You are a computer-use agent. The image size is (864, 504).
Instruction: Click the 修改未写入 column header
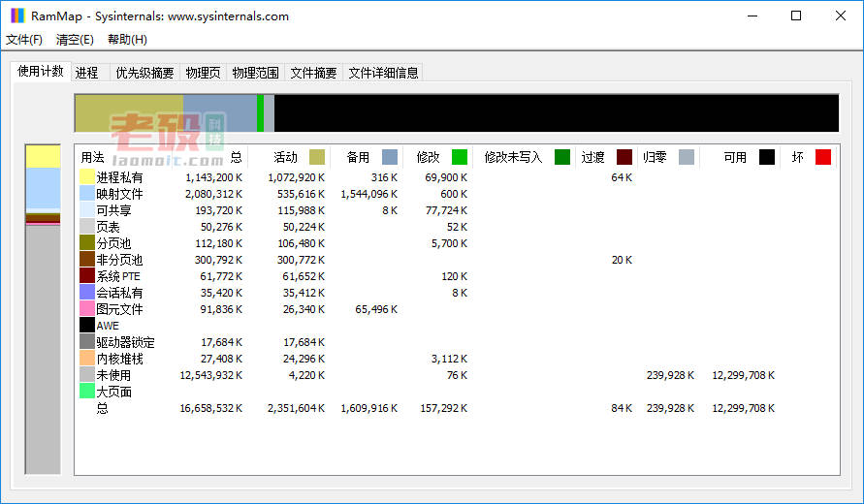(513, 158)
